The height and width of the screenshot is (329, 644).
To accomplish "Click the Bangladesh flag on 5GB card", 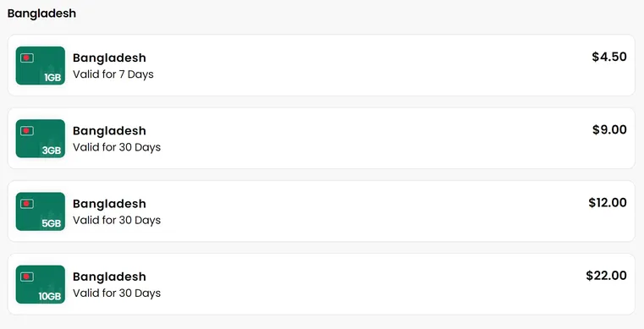I will tap(27, 204).
